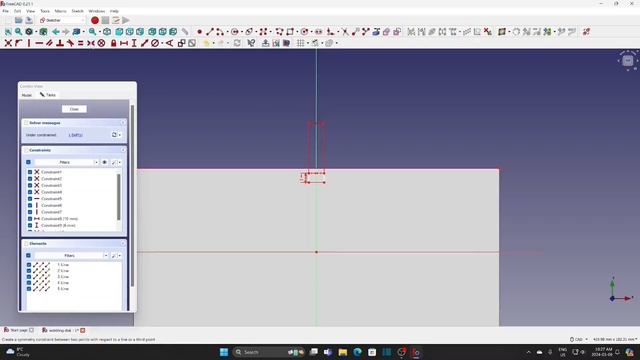
Task: Open the constraints Filters dropdown arrow
Action: pyautogui.click(x=96, y=162)
